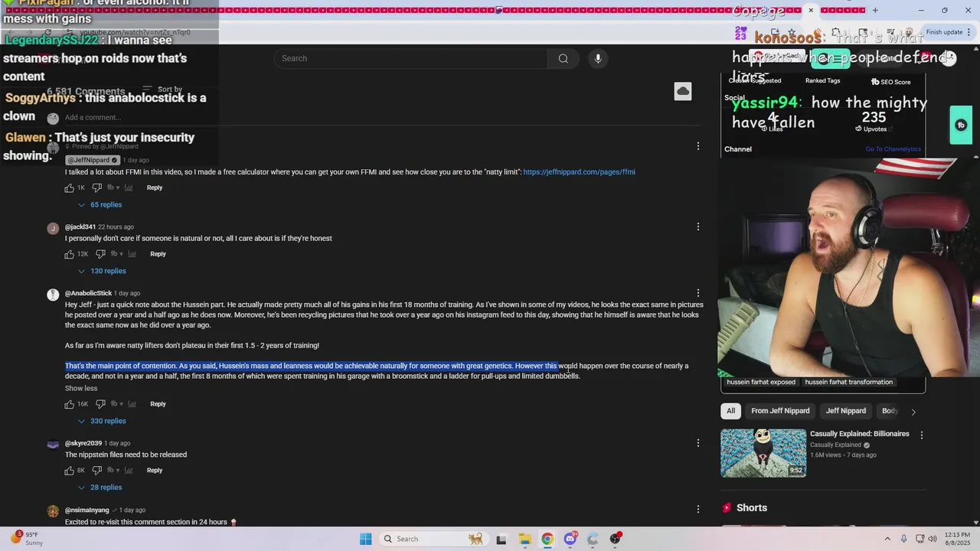Image resolution: width=980 pixels, height=551 pixels.
Task: Switch to the SEO Score tab
Action: tap(891, 82)
